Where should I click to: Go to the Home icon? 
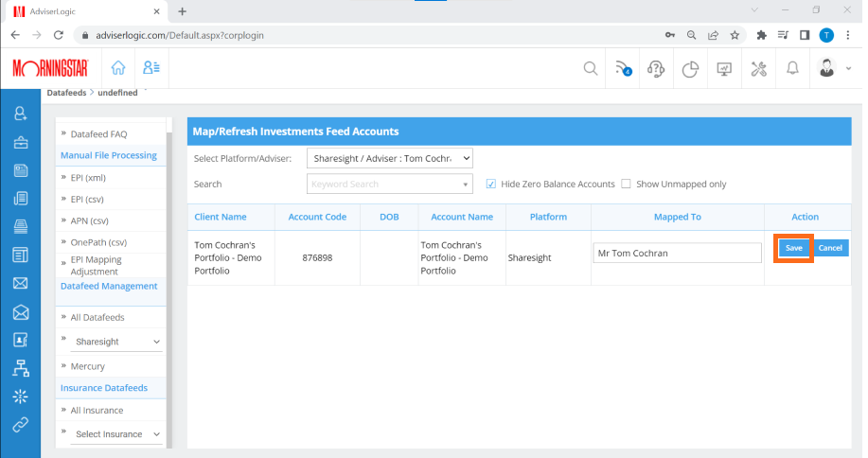(118, 67)
